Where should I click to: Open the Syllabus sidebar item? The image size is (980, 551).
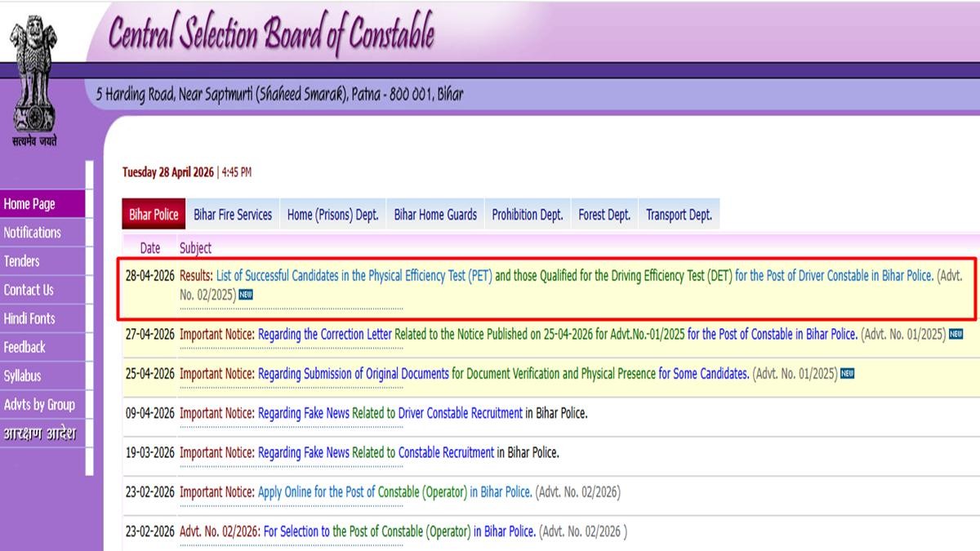[22, 375]
